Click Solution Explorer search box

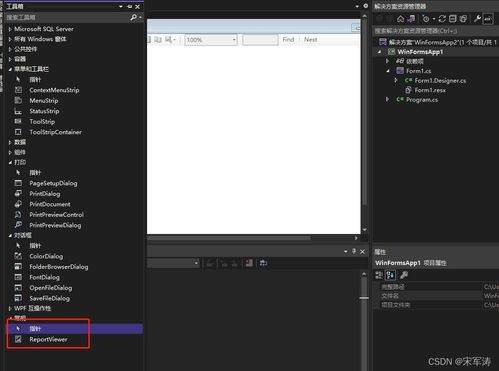435,31
